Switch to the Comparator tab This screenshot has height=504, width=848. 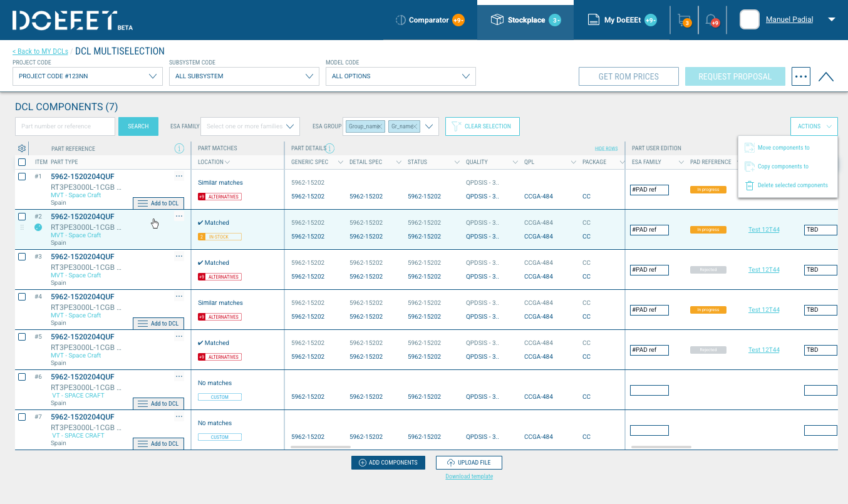pos(430,20)
